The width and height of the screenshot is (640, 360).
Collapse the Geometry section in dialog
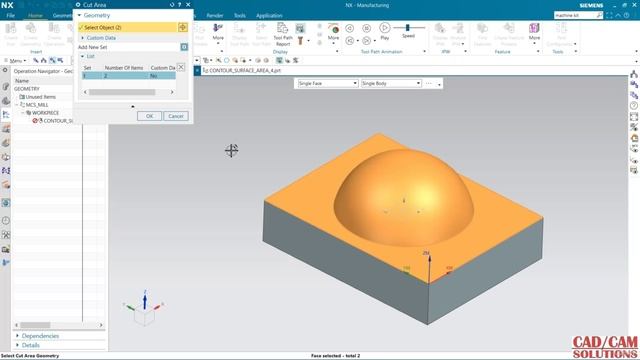pos(80,15)
